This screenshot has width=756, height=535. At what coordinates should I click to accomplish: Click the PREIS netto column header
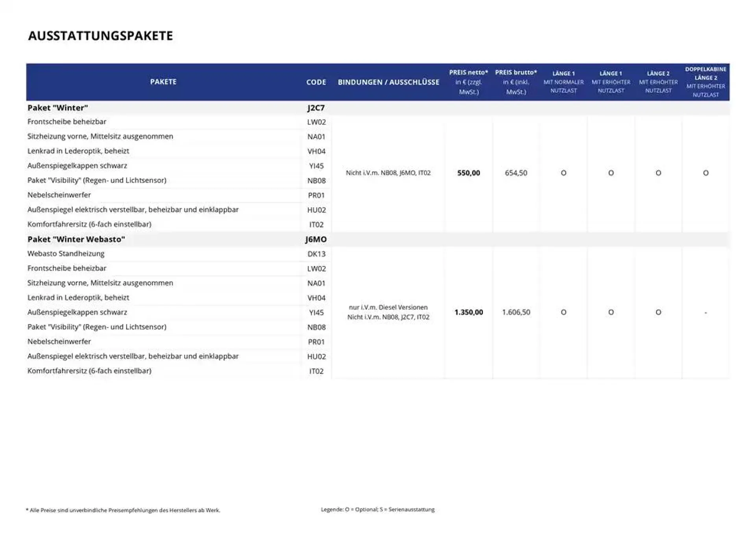469,82
